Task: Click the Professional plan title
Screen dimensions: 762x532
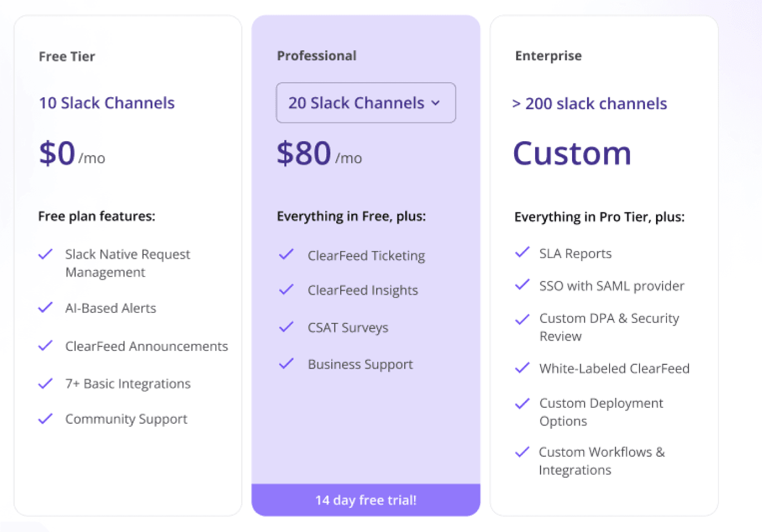Action: coord(316,56)
